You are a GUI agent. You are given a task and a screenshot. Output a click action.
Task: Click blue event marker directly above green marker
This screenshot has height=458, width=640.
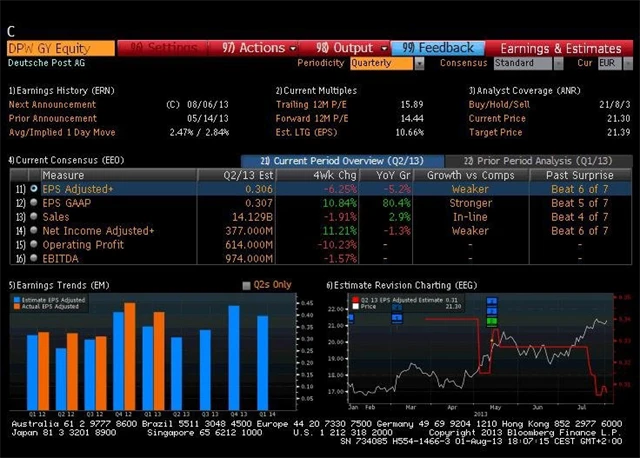tap(492, 311)
